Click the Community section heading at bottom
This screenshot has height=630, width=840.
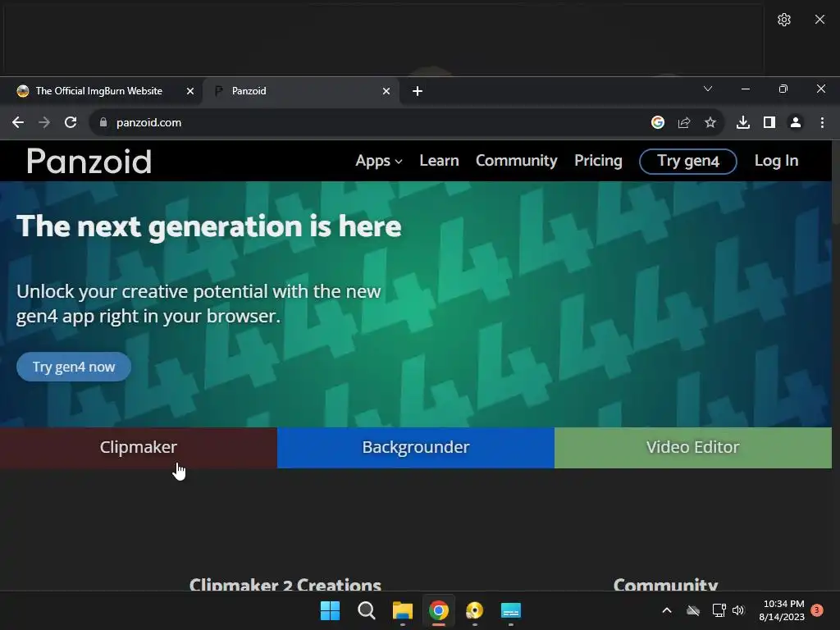665,584
